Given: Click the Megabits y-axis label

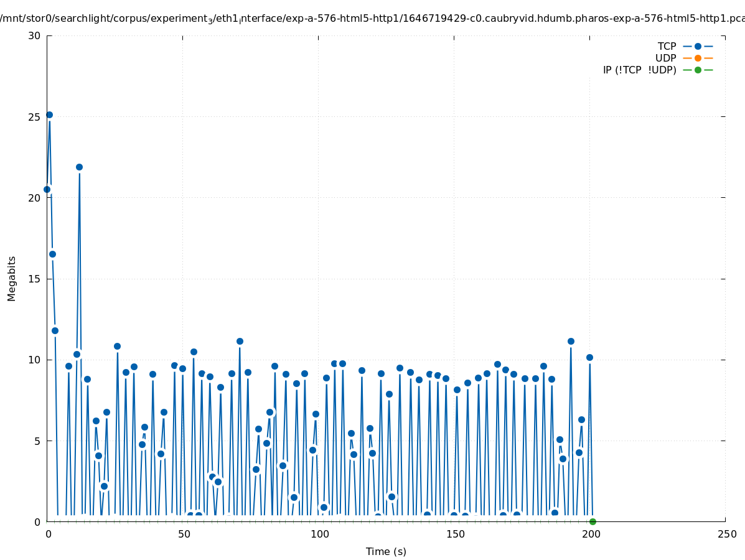Looking at the screenshot, I should click(12, 278).
